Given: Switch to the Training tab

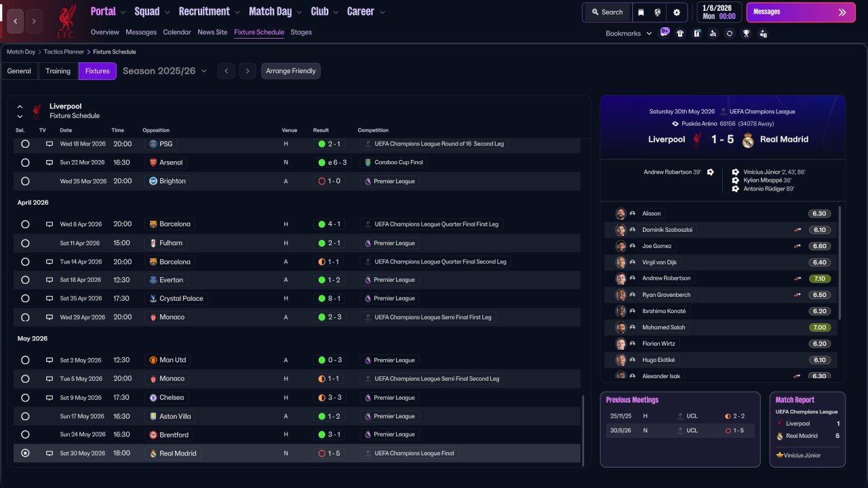Looking at the screenshot, I should [x=58, y=71].
